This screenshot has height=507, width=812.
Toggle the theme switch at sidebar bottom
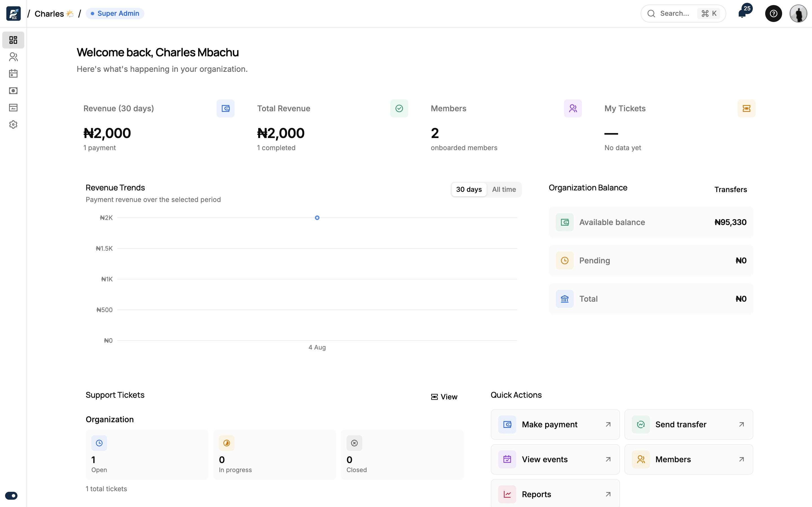click(11, 495)
